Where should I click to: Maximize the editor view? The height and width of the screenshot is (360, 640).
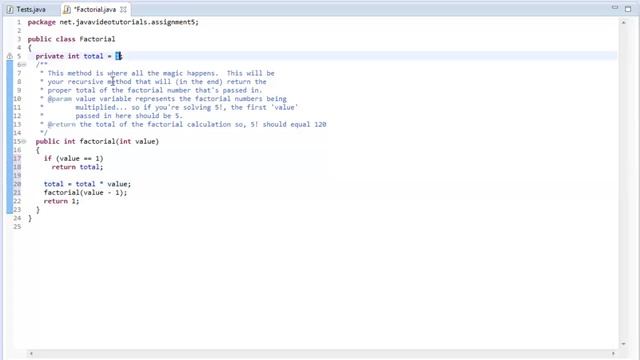pos(628,9)
